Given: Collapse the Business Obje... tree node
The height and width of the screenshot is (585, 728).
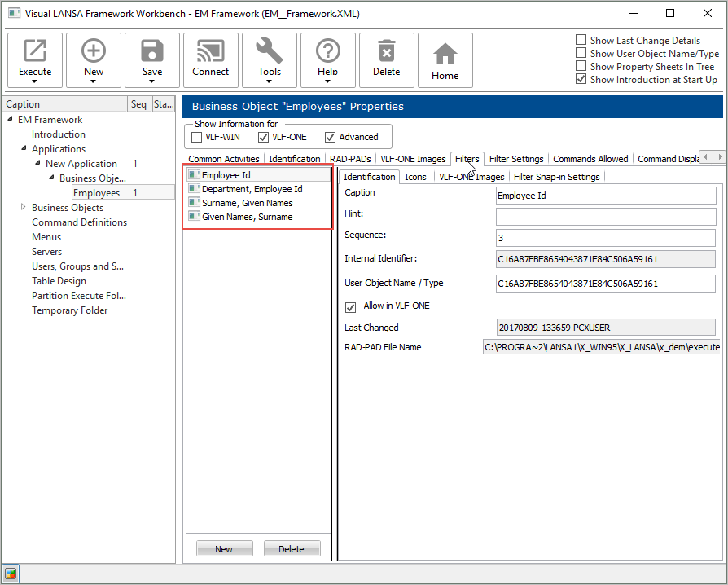Looking at the screenshot, I should tap(51, 178).
